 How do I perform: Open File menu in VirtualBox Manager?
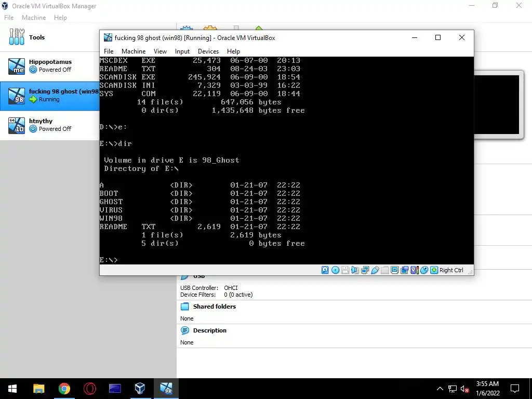(9, 18)
